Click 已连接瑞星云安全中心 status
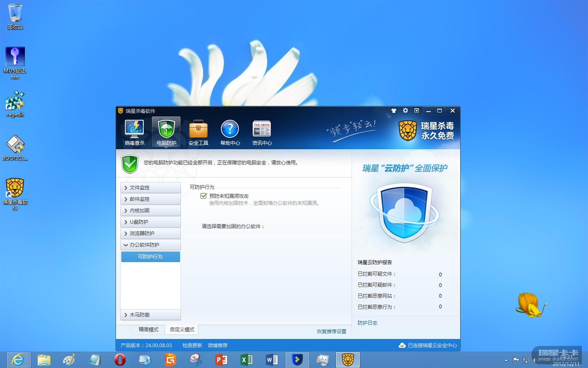Viewport: 588px width, 368px height. [x=428, y=346]
